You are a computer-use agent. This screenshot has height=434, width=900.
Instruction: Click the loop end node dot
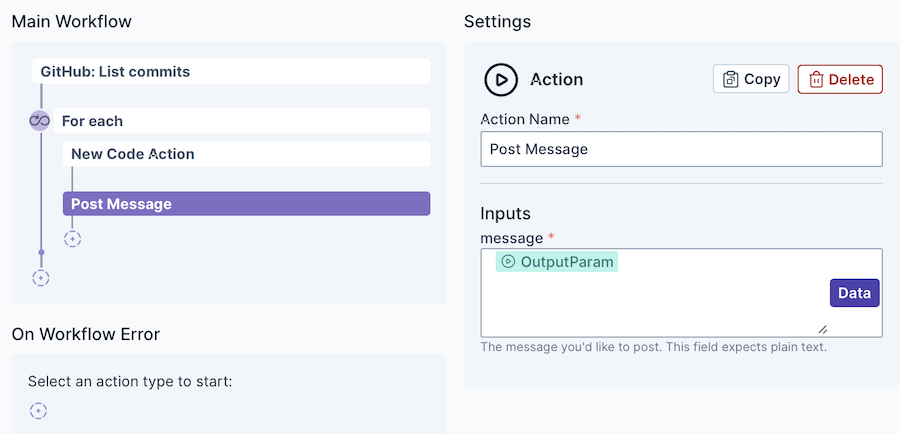click(x=41, y=253)
